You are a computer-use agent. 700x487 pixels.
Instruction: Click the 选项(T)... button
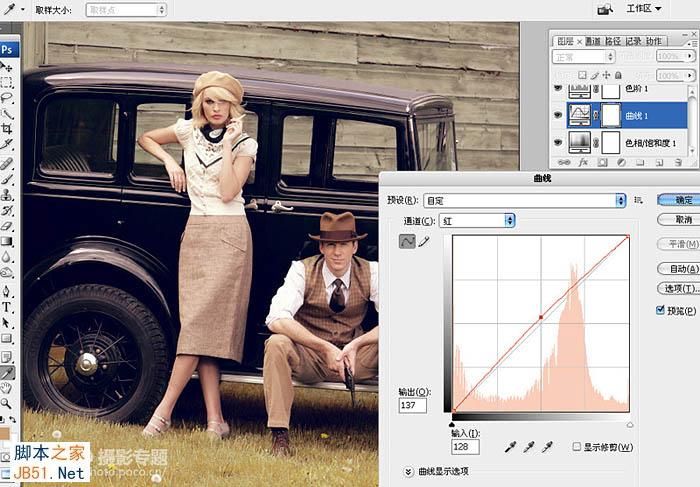coord(679,288)
